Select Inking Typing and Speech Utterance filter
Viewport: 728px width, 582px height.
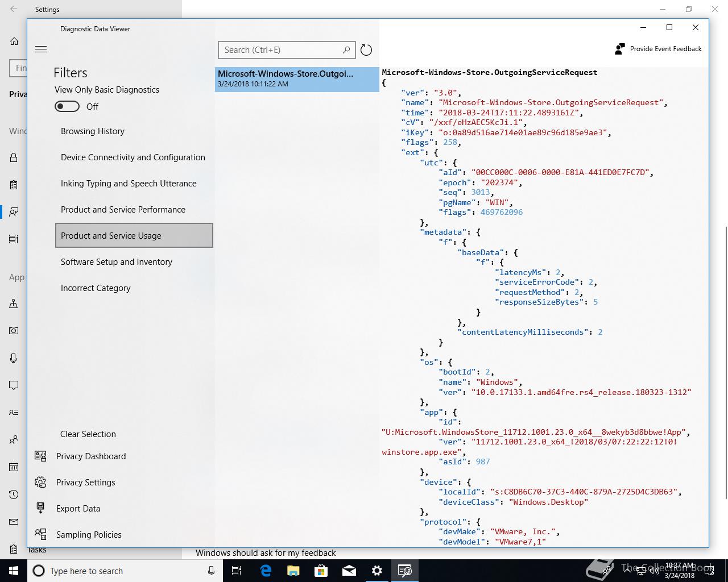pos(134,184)
